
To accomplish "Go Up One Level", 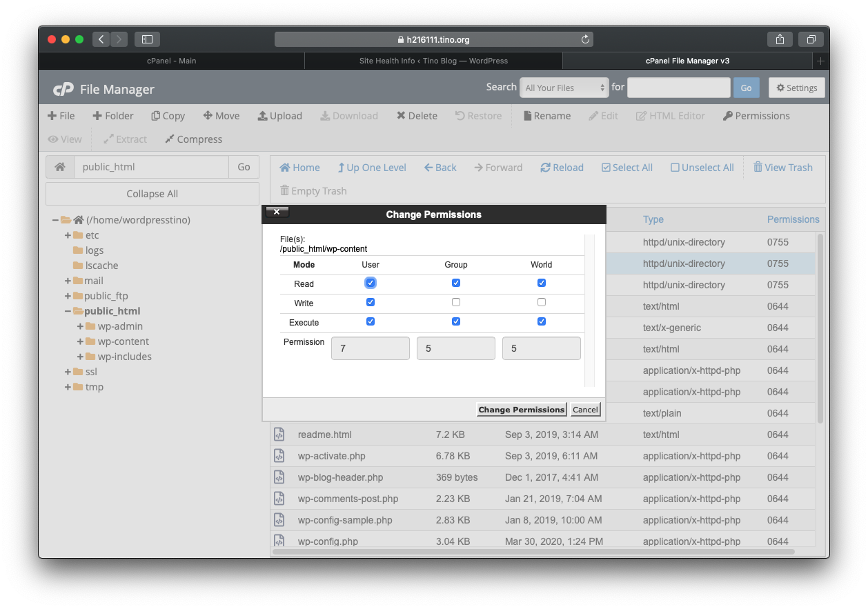I will click(x=371, y=168).
